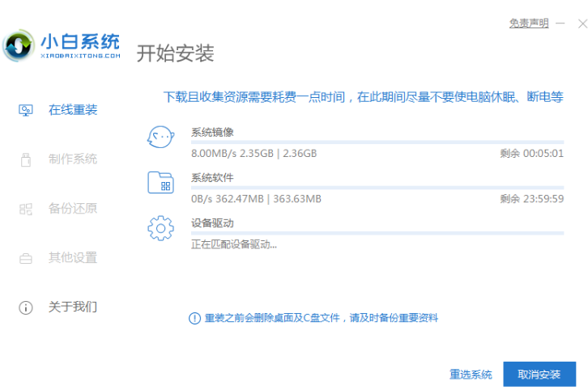Click the warning info icon before 重装之前

[194, 319]
